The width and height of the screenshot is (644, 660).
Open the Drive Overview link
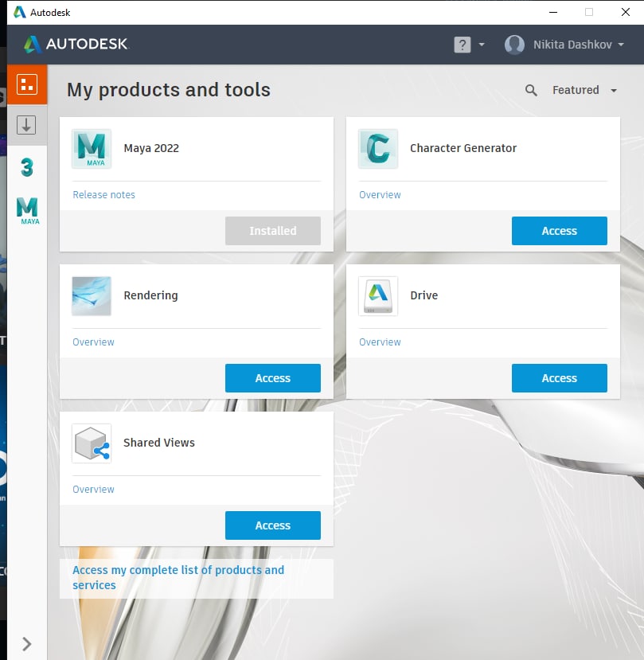[x=380, y=342]
